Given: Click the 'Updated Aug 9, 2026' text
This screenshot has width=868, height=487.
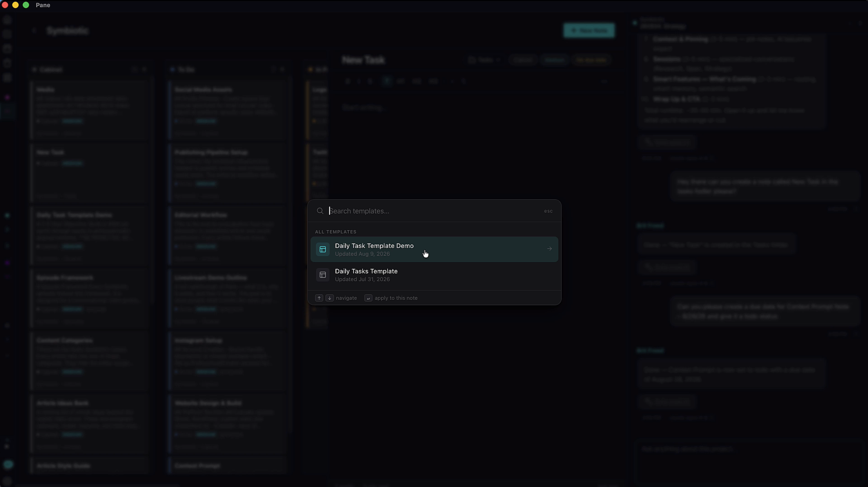Looking at the screenshot, I should pyautogui.click(x=362, y=254).
